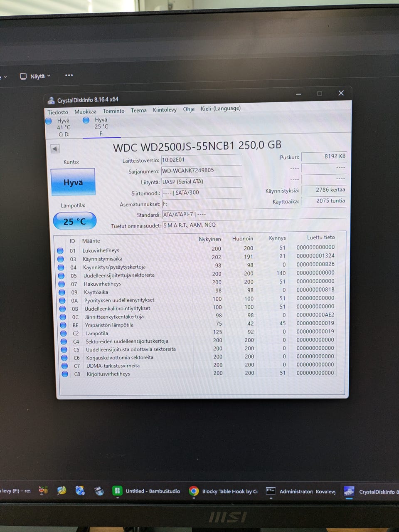Image resolution: width=399 pixels, height=532 pixels.
Task: Click the Hyvä health status button
Action: 73,182
